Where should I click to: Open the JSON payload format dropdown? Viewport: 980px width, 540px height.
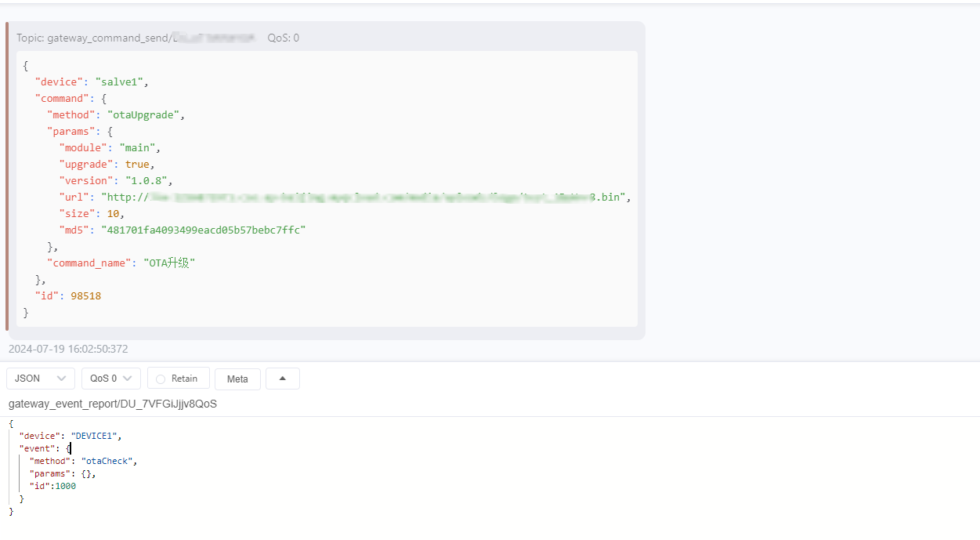[41, 379]
